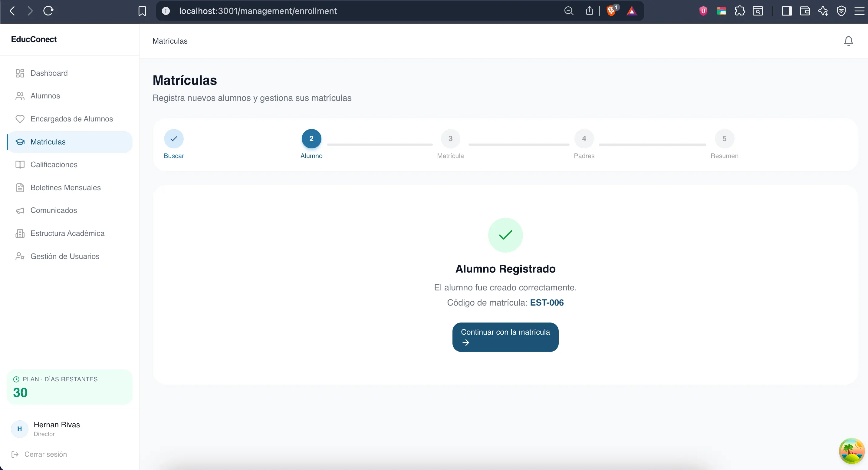Click the zoom magnifier icon in the address bar
868x470 pixels.
[568, 11]
